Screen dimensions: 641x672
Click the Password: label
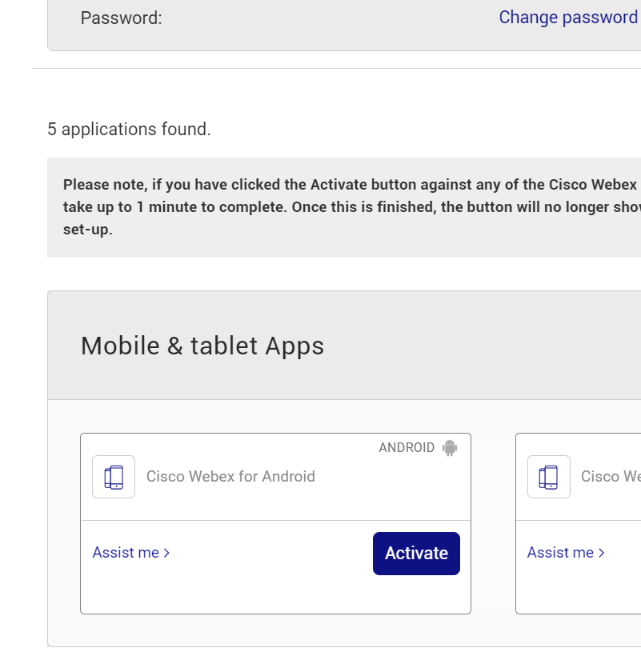(122, 18)
